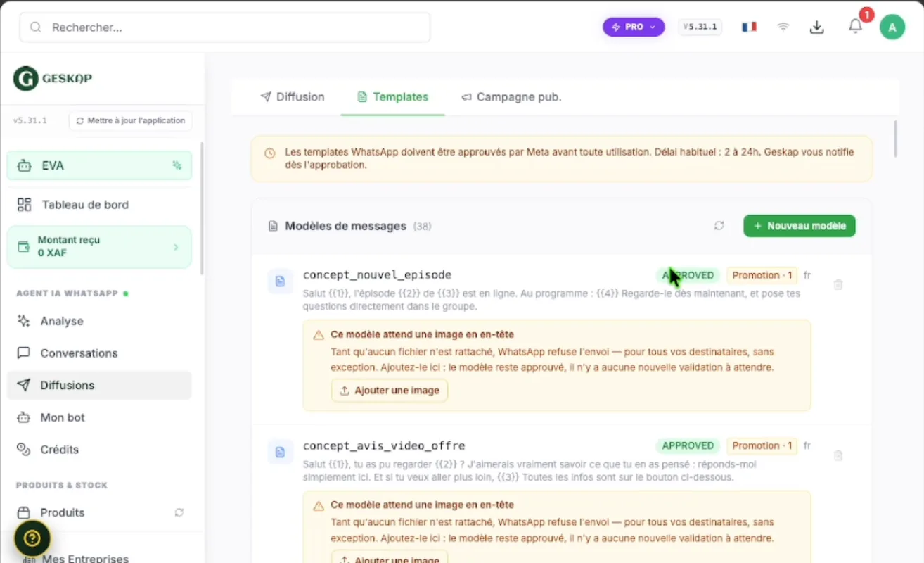
Task: Open the user avatar A menu
Action: pos(892,27)
